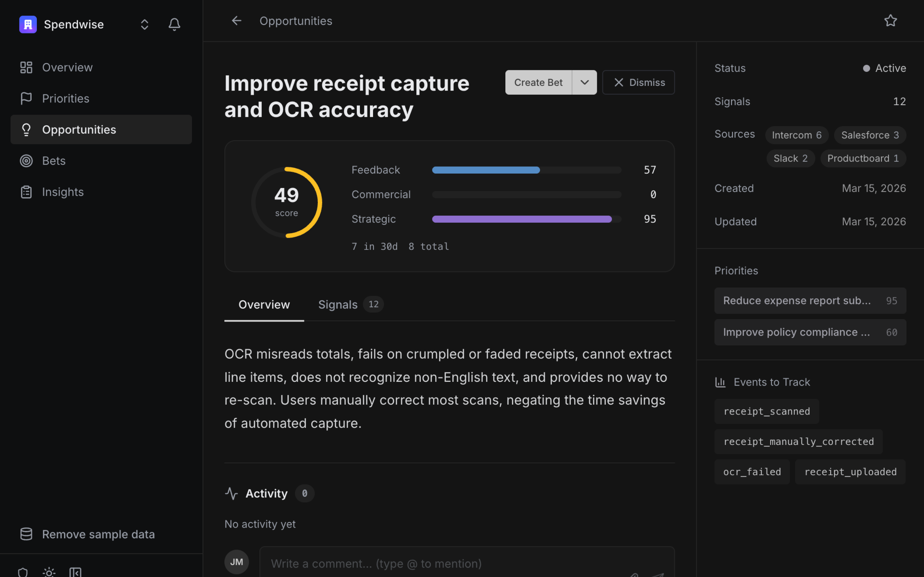Screen dimensions: 924x577
Task: Click the Events to Track chart icon
Action: click(x=720, y=382)
